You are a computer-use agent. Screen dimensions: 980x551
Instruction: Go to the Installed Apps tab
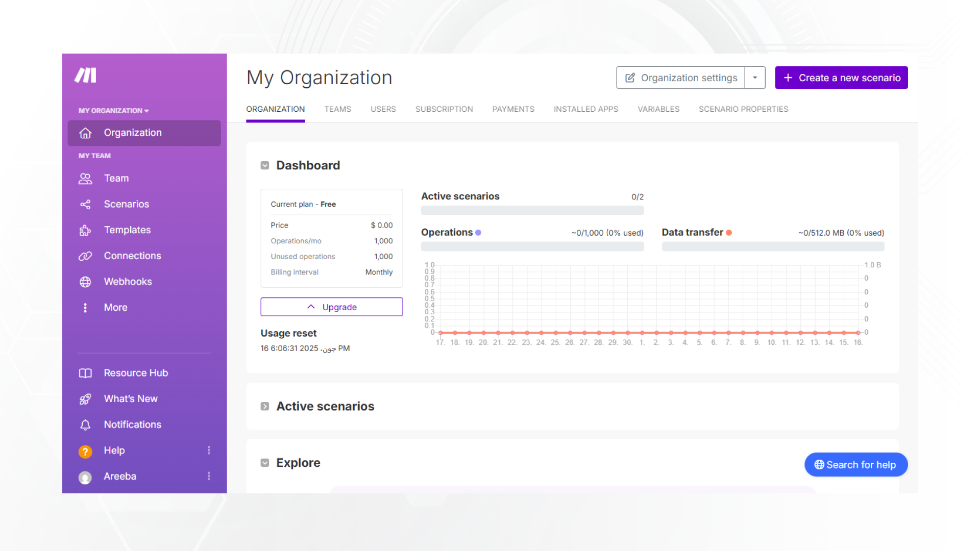tap(585, 109)
